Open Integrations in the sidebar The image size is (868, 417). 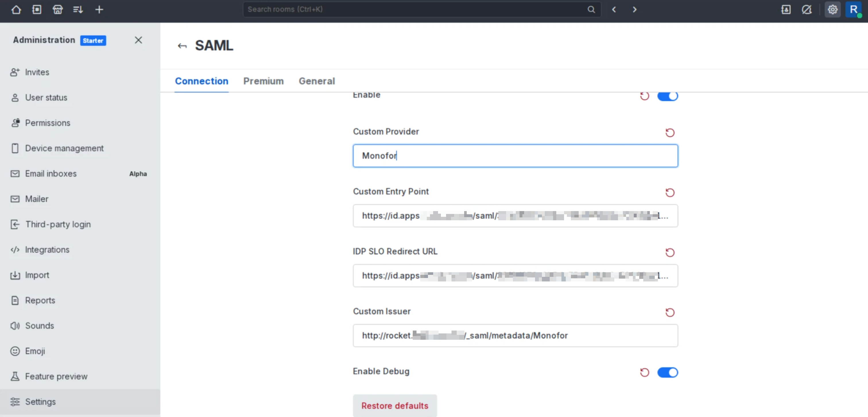click(80, 250)
